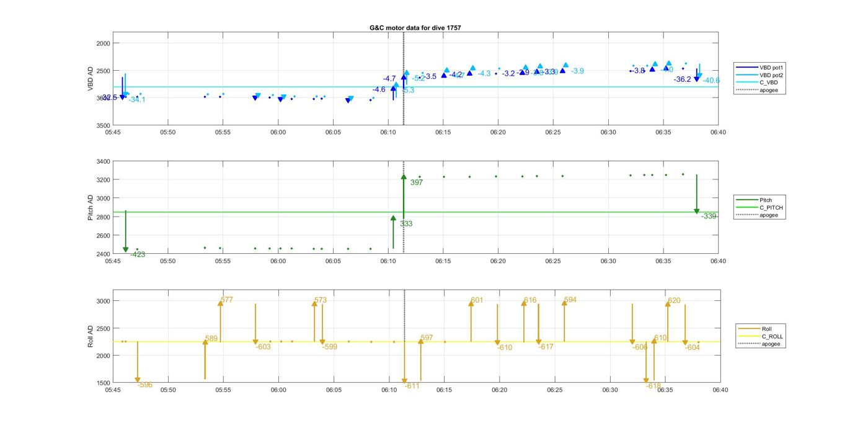Click the roll value label '-606'
Image resolution: width=868 pixels, height=430 pixels.
(x=640, y=347)
